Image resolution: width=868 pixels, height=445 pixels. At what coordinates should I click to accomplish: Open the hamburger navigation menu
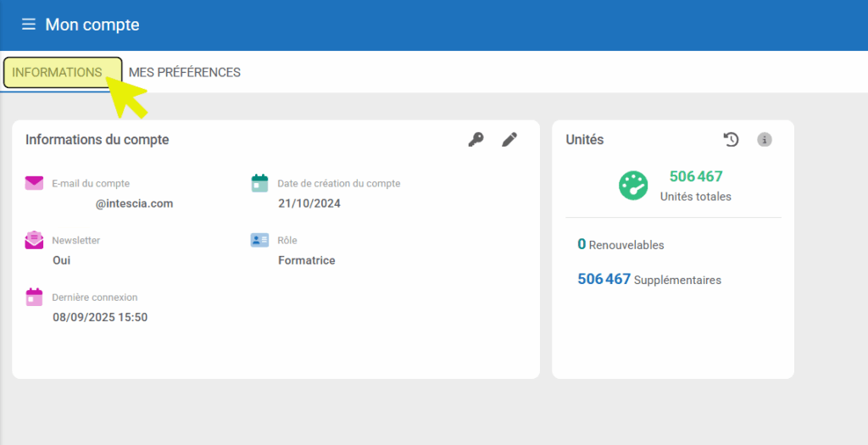(28, 25)
